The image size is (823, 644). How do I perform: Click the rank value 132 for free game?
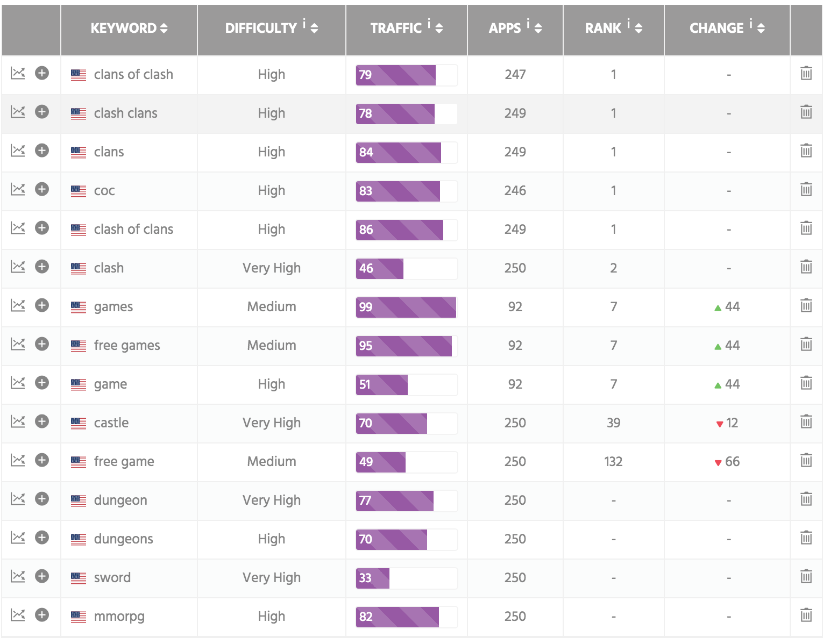(613, 461)
